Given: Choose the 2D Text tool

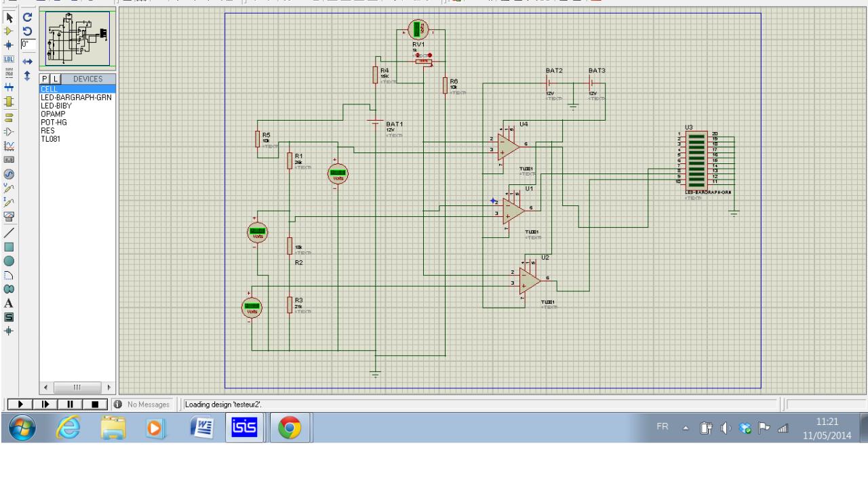Looking at the screenshot, I should [9, 303].
